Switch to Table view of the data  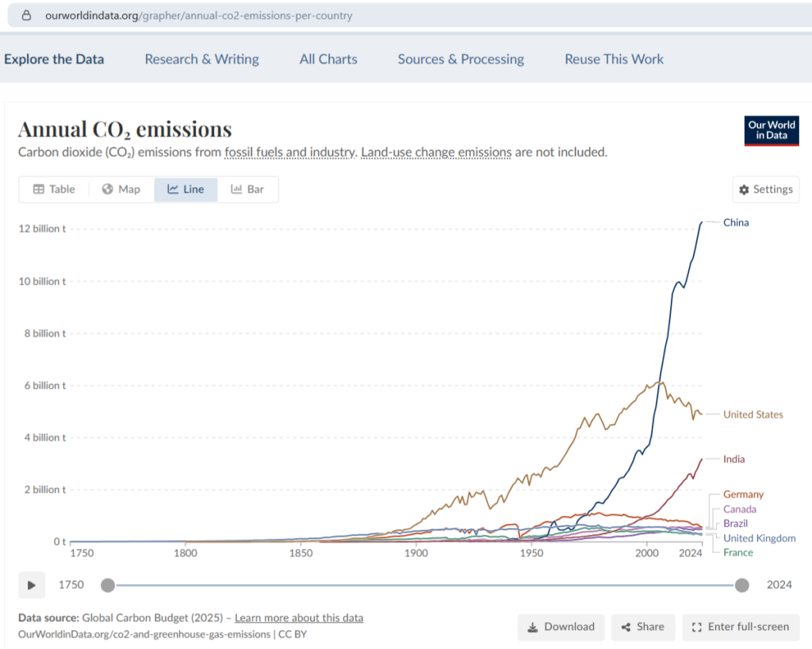[54, 189]
